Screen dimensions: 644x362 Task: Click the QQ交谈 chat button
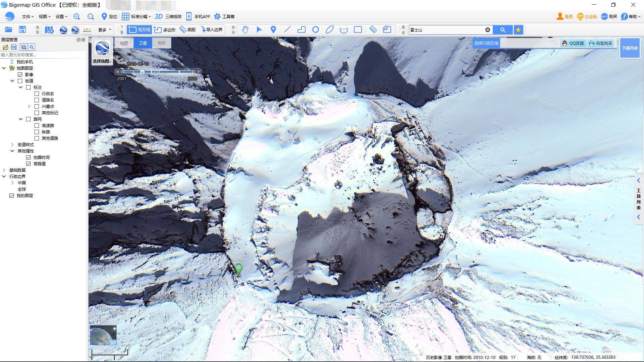[573, 43]
